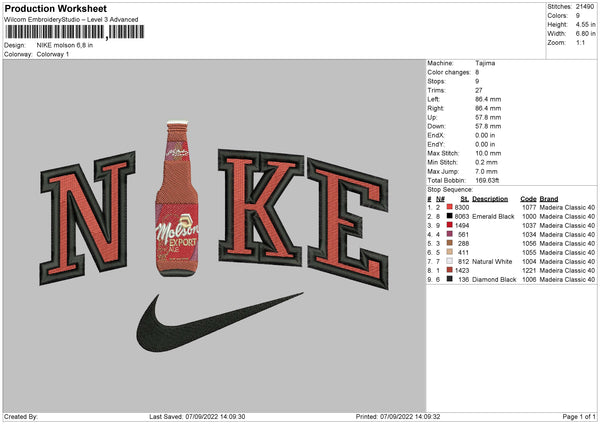
Task: Click the barcode under the worksheet title
Action: [75, 32]
